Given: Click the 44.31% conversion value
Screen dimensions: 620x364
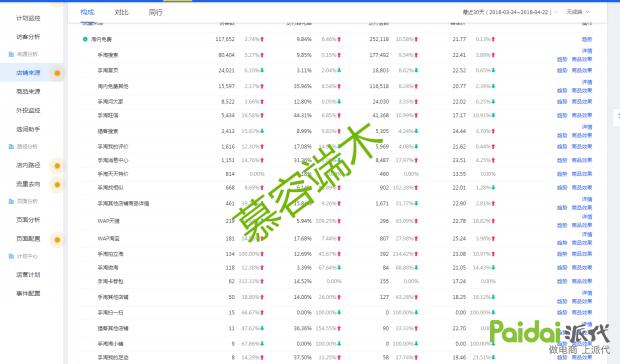Looking at the screenshot, I should pos(304,115).
